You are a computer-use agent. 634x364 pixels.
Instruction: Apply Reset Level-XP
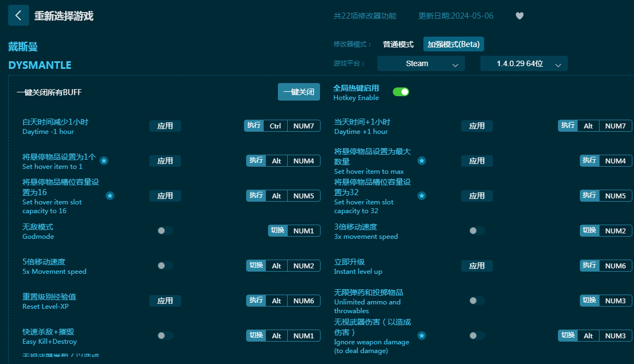click(x=165, y=301)
